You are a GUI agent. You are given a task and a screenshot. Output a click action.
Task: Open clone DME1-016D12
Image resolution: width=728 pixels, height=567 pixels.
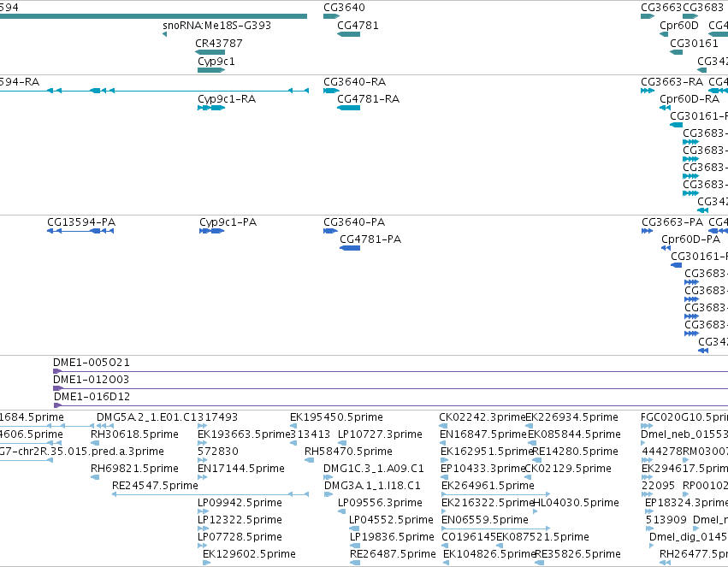(92, 397)
